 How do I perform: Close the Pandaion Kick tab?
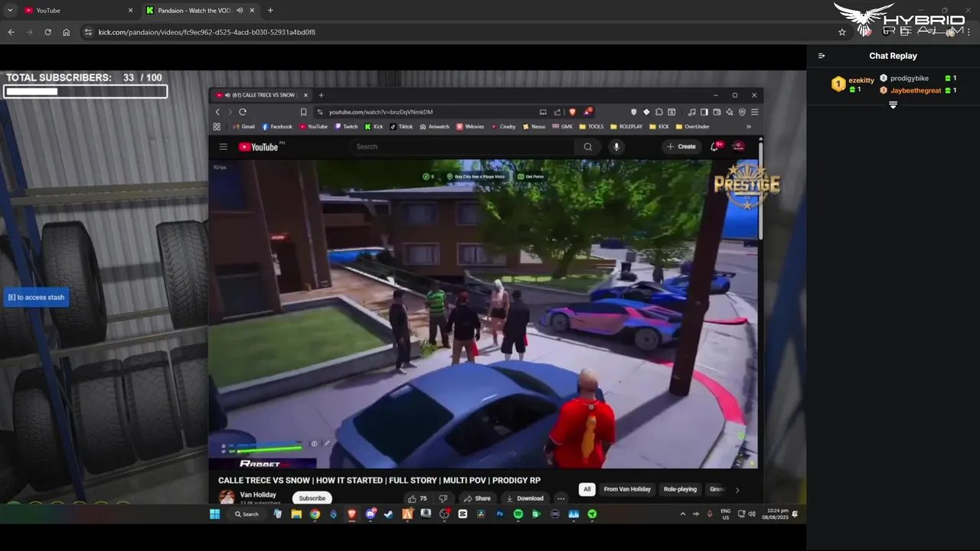[x=252, y=11]
